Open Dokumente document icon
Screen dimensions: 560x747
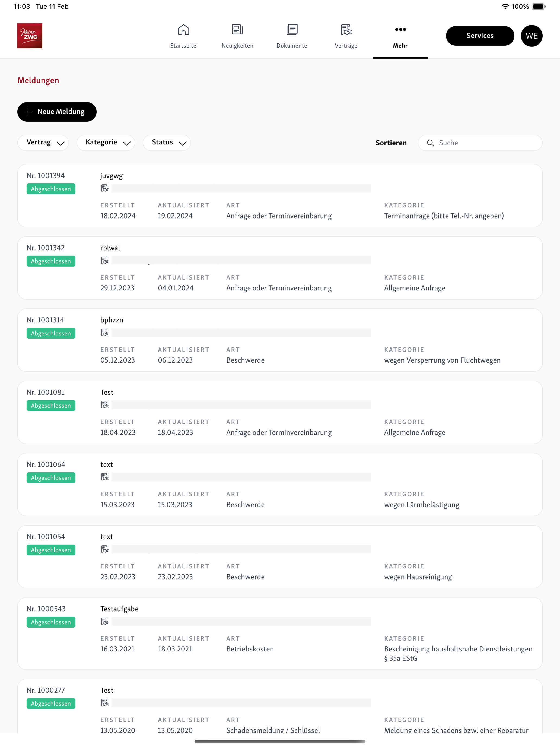click(292, 30)
